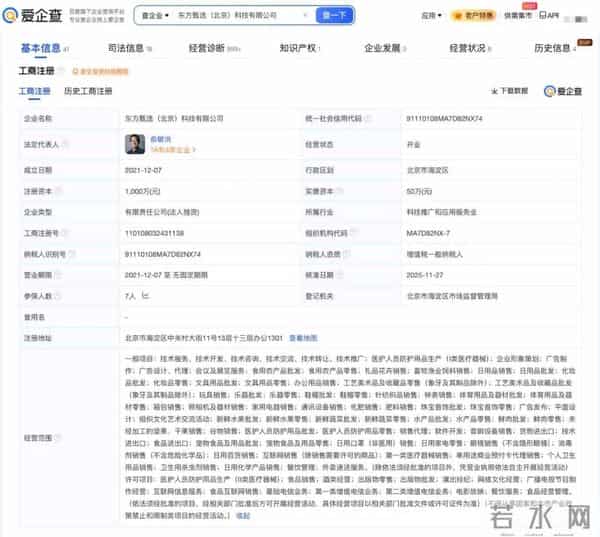Open the 查看地图 link after the address
Screen dimensions: 600x537
[x=303, y=338]
